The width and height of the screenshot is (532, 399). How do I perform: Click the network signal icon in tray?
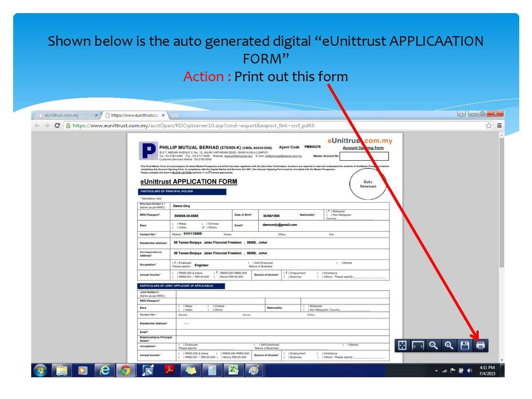[x=445, y=371]
